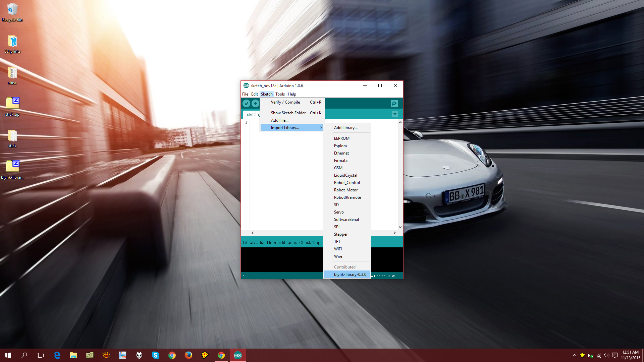Click the editor scroll down arrow
The width and height of the screenshot is (644, 362).
[x=400, y=227]
